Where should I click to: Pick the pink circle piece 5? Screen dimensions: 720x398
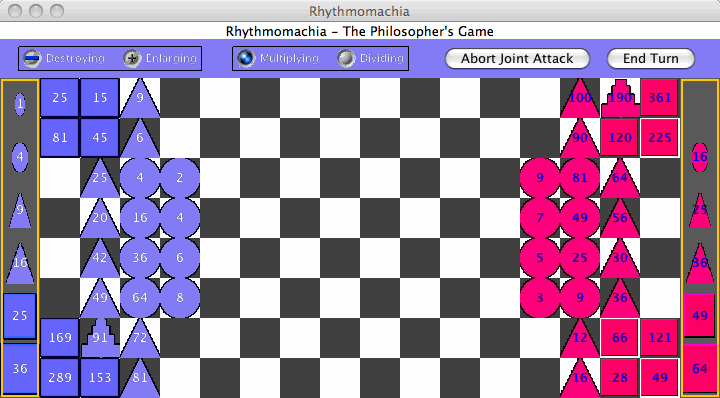[x=540, y=258]
